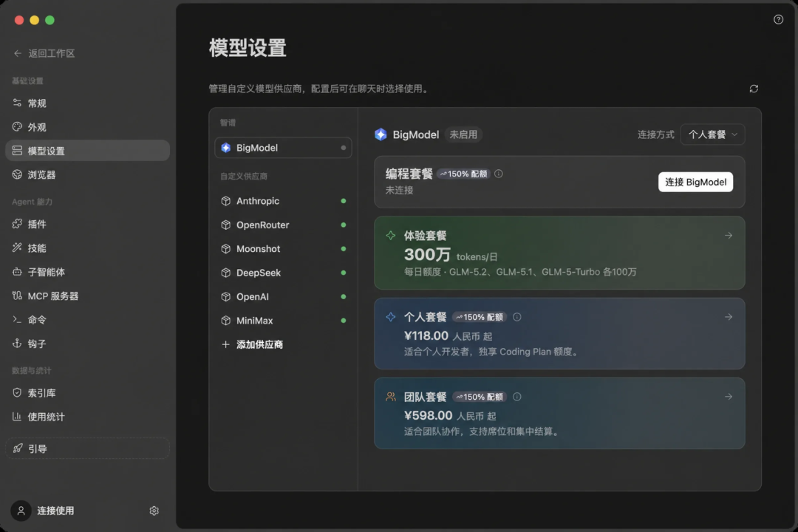The image size is (798, 532).
Task: Click 150% 配额 badge on 团队套餐
Action: click(480, 397)
